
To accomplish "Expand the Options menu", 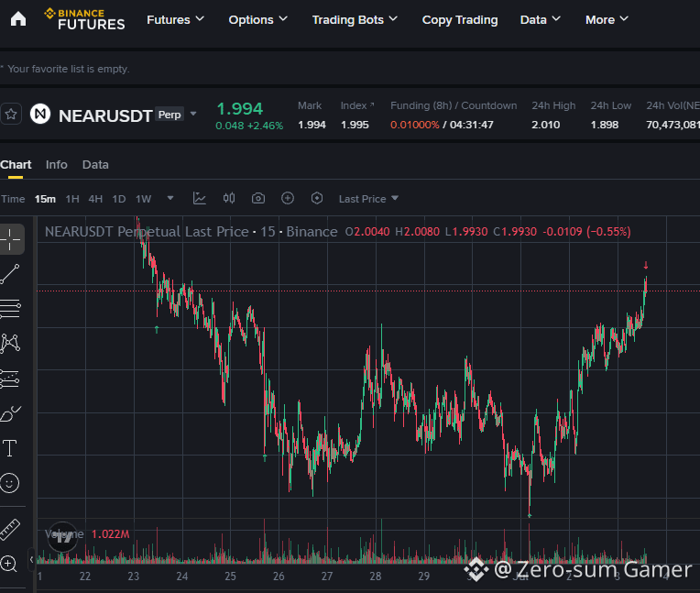I will click(257, 19).
